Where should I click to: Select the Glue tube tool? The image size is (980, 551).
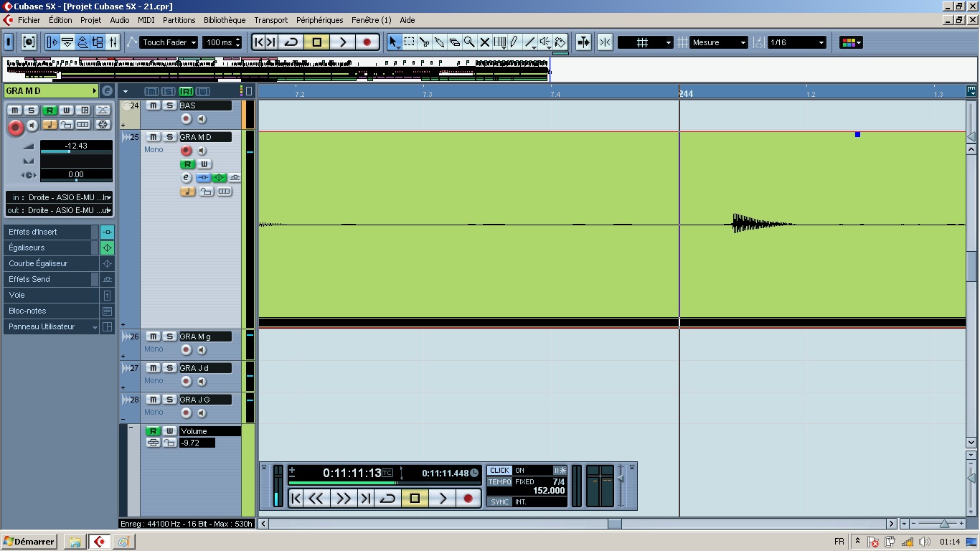(x=439, y=42)
